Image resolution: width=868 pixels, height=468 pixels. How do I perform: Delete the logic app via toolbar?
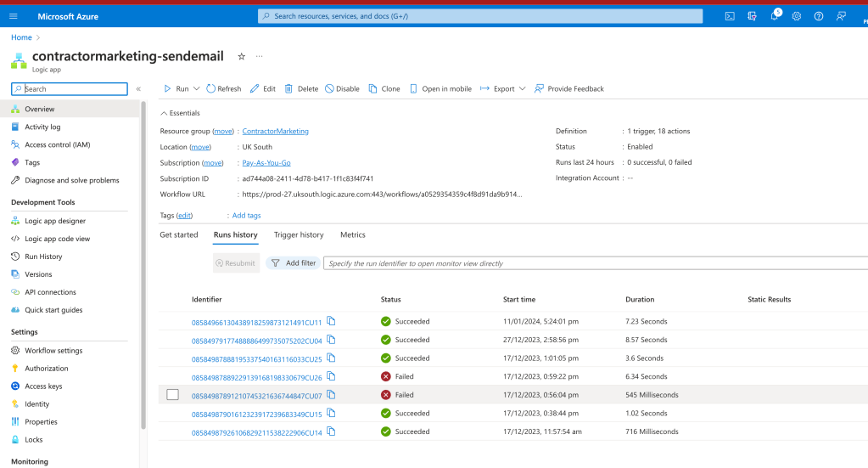[302, 88]
